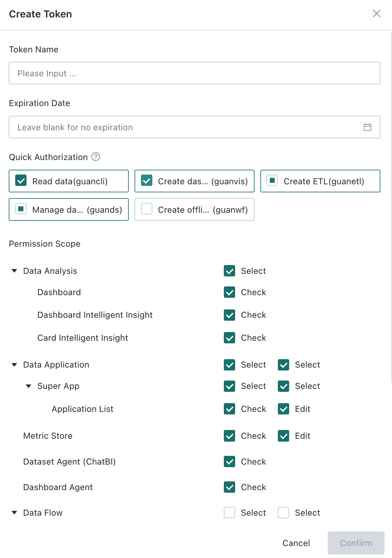The width and height of the screenshot is (392, 558).
Task: Uncheck Dashboard Intelligent Insight Check box
Action: (230, 315)
